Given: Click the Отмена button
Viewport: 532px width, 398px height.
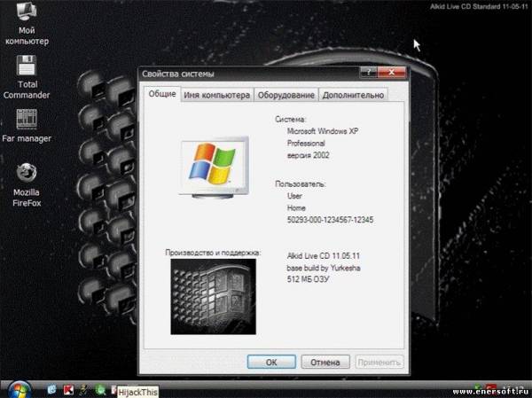Looking at the screenshot, I should click(x=325, y=362).
